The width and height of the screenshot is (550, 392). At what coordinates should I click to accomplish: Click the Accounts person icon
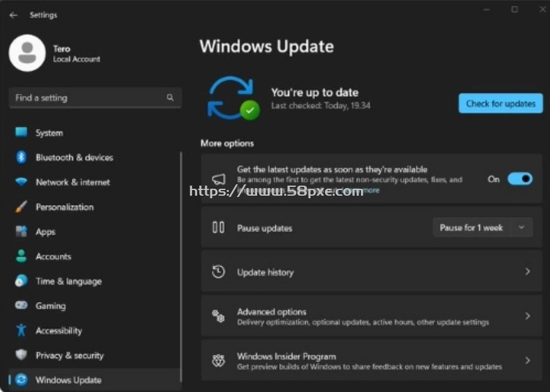pos(21,256)
